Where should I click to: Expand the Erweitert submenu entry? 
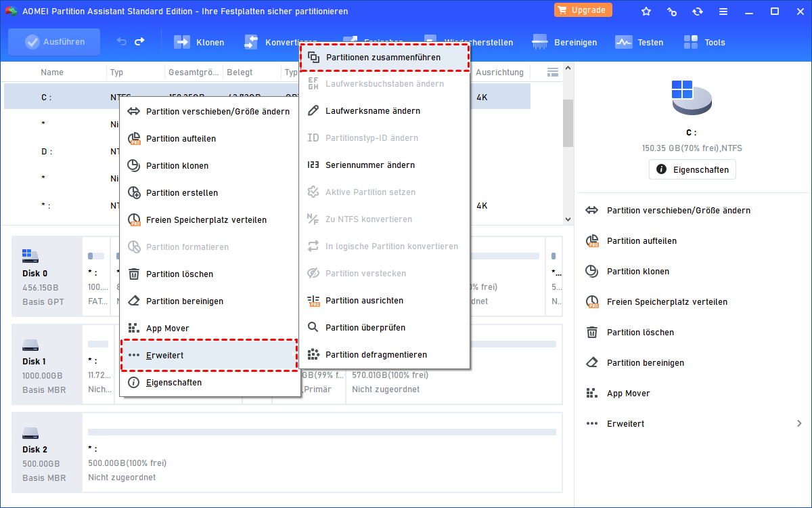coord(210,356)
